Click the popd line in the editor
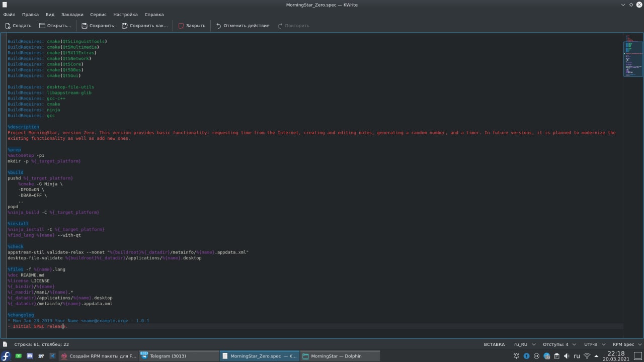This screenshot has height=362, width=644. point(13,207)
